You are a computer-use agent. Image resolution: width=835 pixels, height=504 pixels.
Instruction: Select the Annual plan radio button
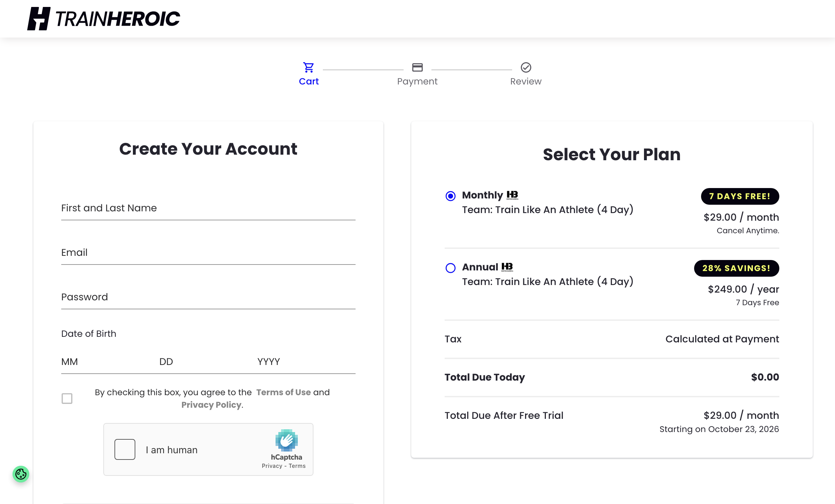[451, 268]
